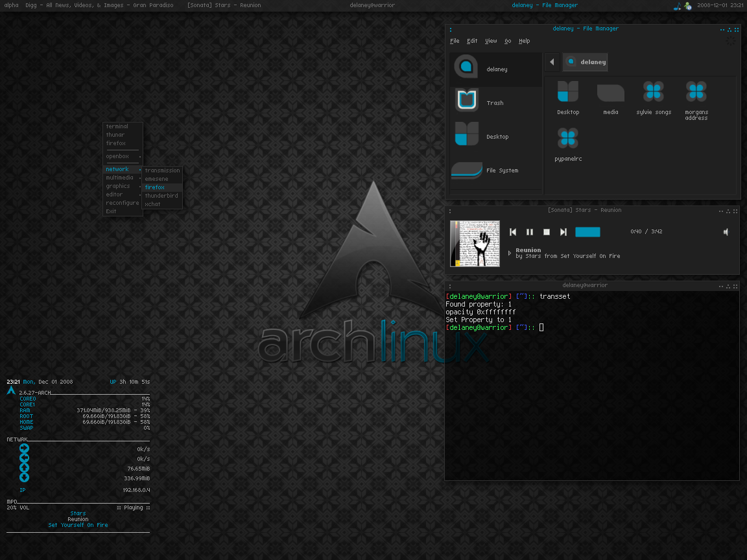Select Desktop shortcut in File Manager sidebar
The image size is (747, 560).
[x=495, y=137]
